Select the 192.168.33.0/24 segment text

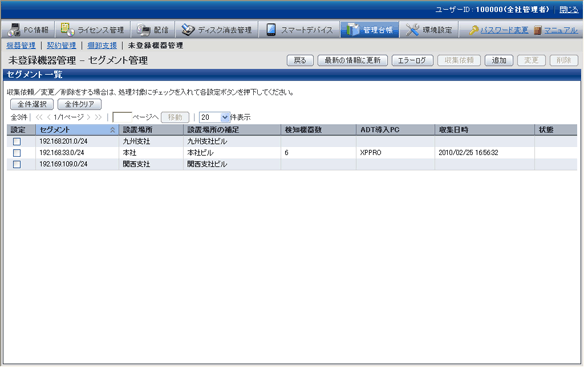62,153
